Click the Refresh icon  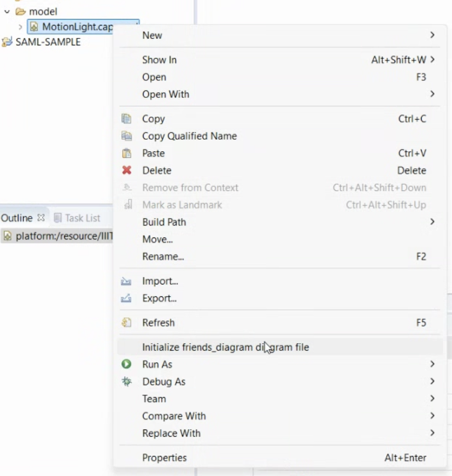tap(127, 323)
